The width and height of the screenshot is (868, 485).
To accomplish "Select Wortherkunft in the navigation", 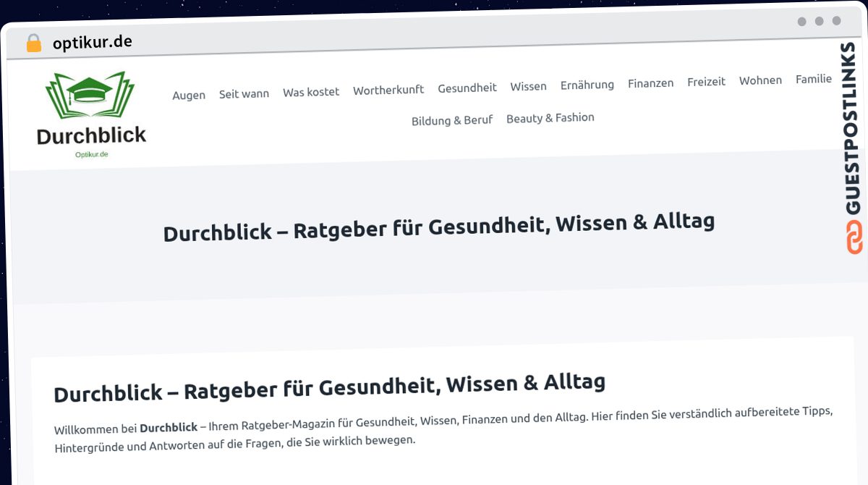I will point(388,90).
